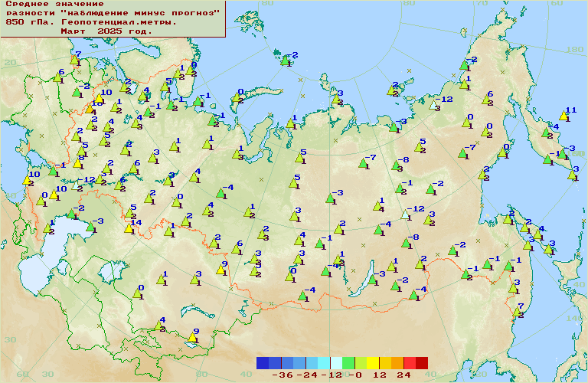Select the green triangle on the northern Arctic island

coord(286,60)
